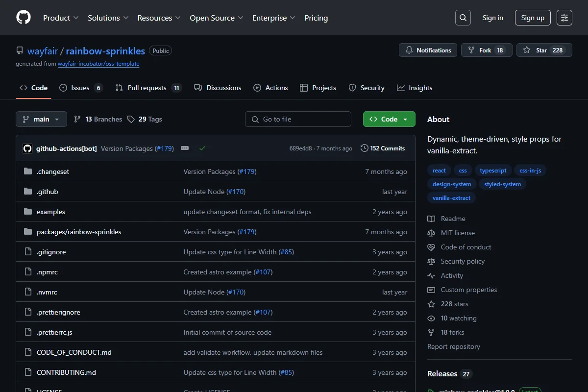Open the search magnifier icon
This screenshot has width=588, height=392.
point(463,18)
